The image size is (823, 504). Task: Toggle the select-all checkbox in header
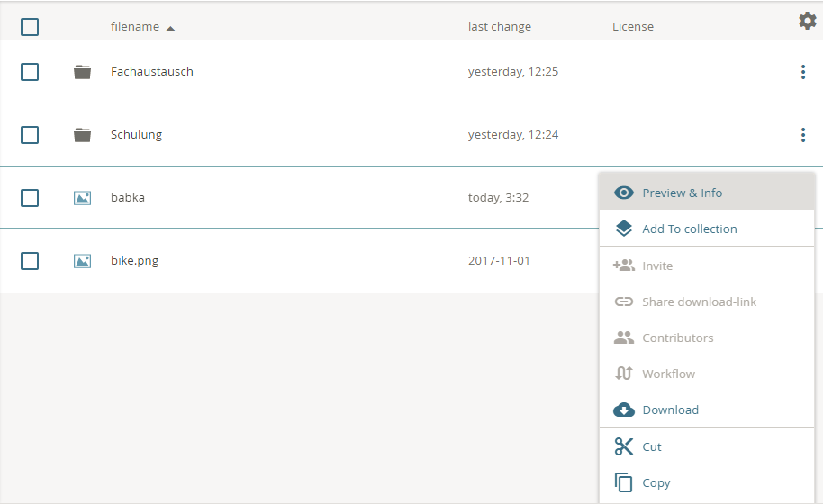pyautogui.click(x=30, y=27)
